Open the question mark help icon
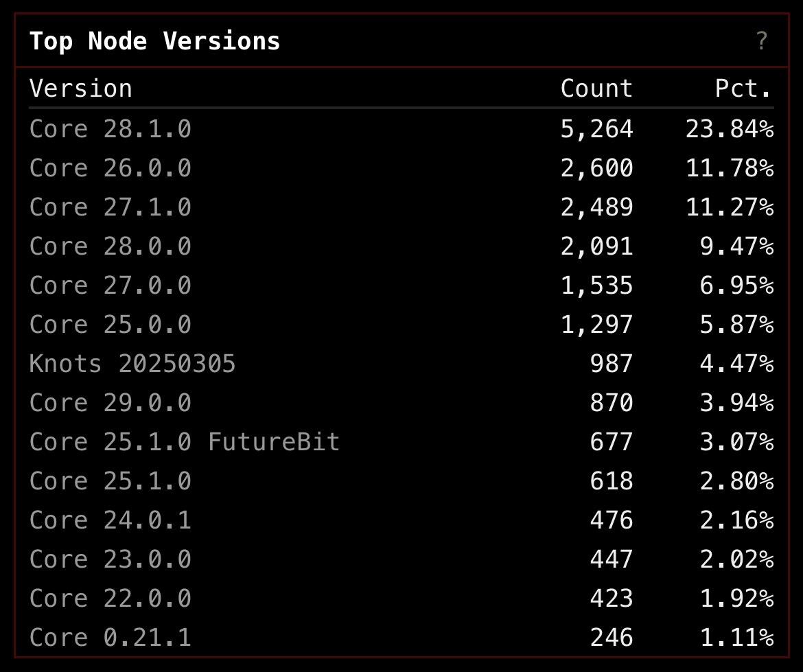The height and width of the screenshot is (672, 803). pyautogui.click(x=762, y=40)
